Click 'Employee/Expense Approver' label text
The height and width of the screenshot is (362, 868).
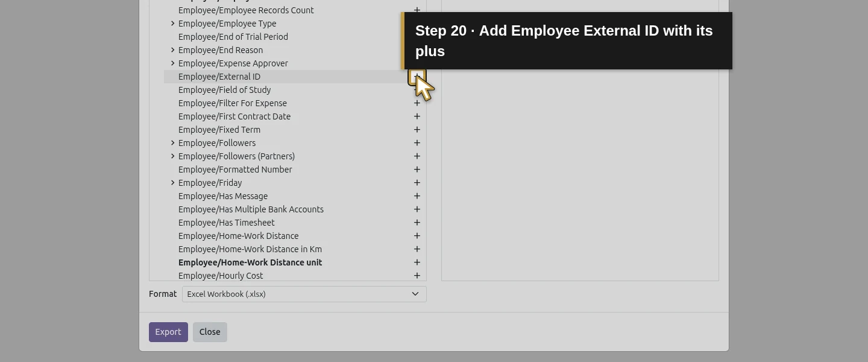[233, 63]
